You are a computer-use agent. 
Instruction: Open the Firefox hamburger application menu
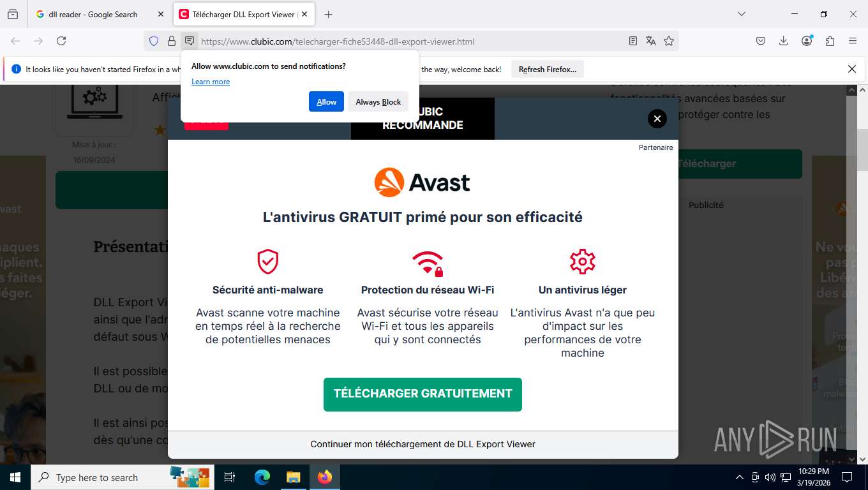[x=853, y=41]
